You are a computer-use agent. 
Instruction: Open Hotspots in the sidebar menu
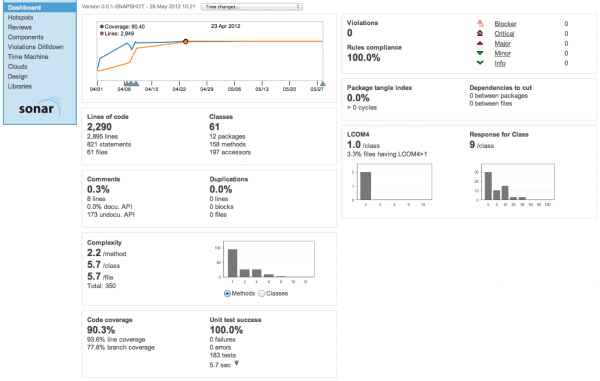click(20, 17)
